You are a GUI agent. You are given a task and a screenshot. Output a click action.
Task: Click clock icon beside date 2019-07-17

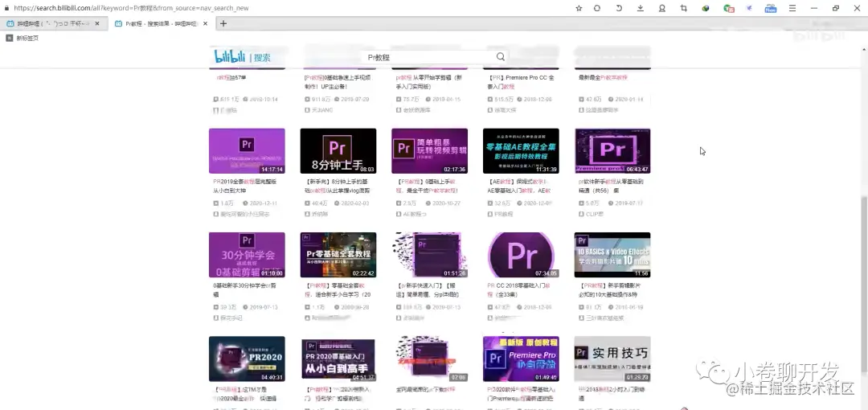click(611, 203)
